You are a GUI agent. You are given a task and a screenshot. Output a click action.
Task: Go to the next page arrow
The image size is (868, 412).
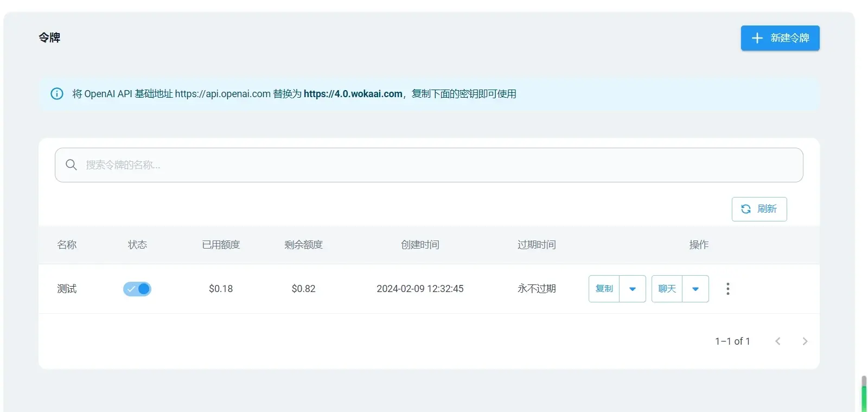point(805,341)
